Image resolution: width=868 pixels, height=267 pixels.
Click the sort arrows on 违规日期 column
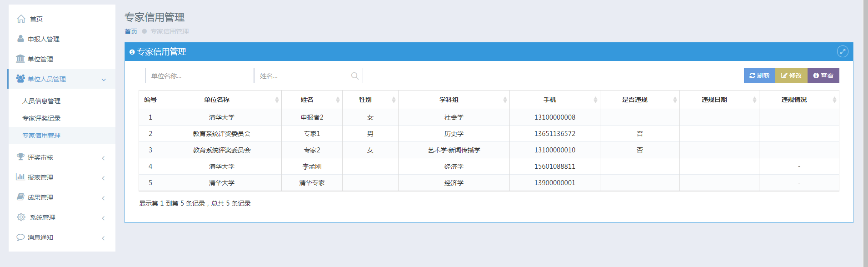tap(754, 100)
